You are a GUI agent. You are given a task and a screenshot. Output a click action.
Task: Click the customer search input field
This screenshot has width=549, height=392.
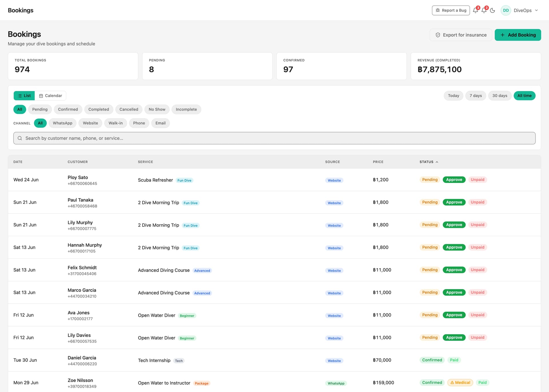[x=274, y=138]
